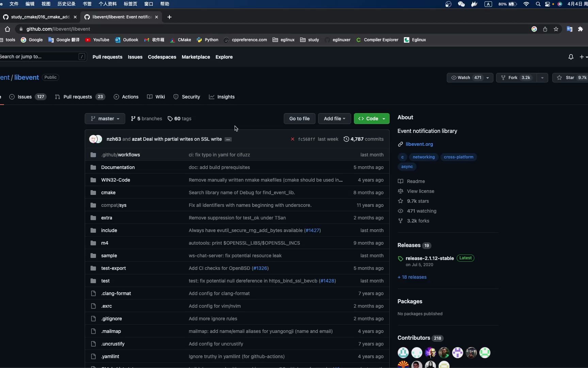Click Codespaces in GitHub header

click(x=162, y=57)
